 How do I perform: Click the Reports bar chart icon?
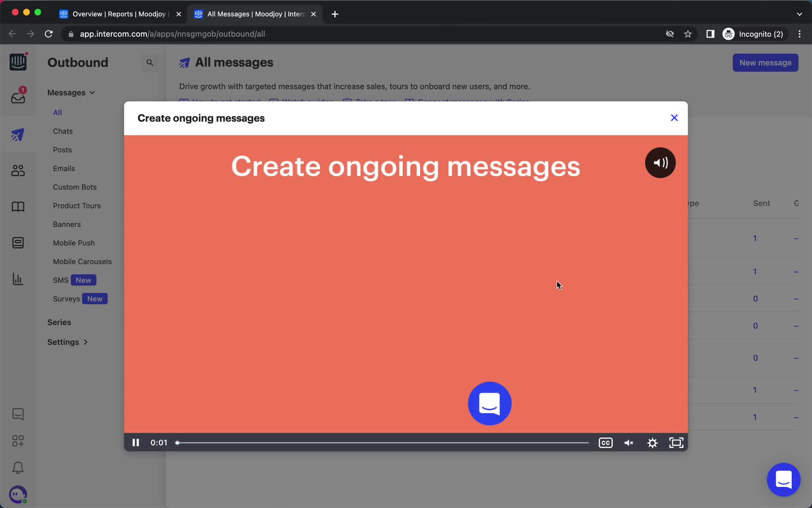(17, 279)
